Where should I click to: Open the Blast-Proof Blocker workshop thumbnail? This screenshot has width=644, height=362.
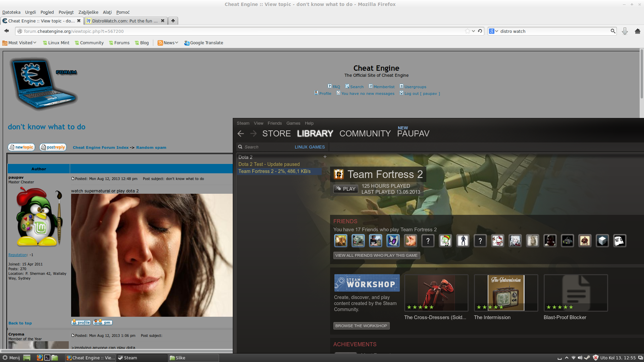tap(576, 293)
